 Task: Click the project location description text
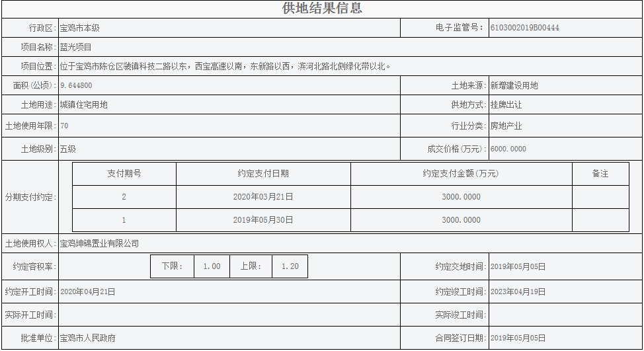[225, 66]
